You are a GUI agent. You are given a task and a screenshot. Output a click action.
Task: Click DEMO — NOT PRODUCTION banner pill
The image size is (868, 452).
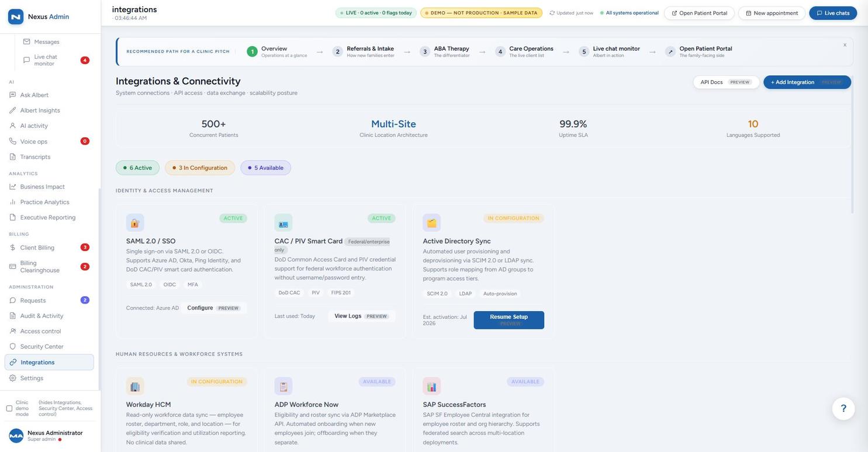(x=481, y=13)
